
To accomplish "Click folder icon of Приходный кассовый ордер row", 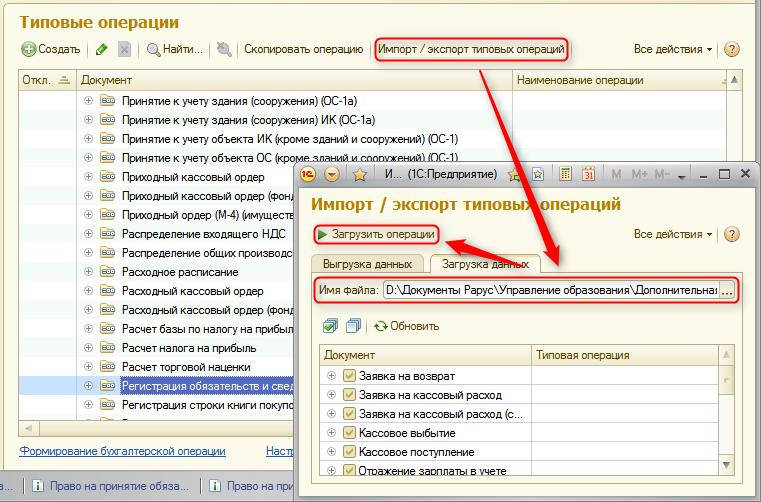I will point(107,177).
